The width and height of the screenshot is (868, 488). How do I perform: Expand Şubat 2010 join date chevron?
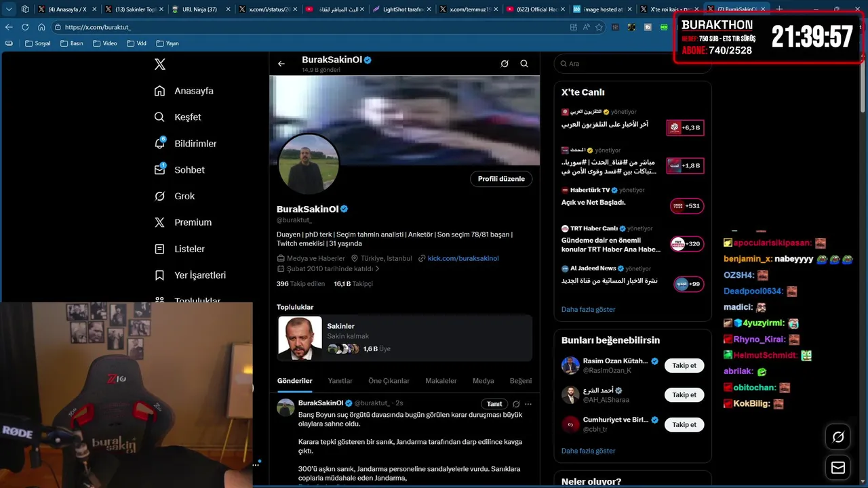click(x=378, y=269)
